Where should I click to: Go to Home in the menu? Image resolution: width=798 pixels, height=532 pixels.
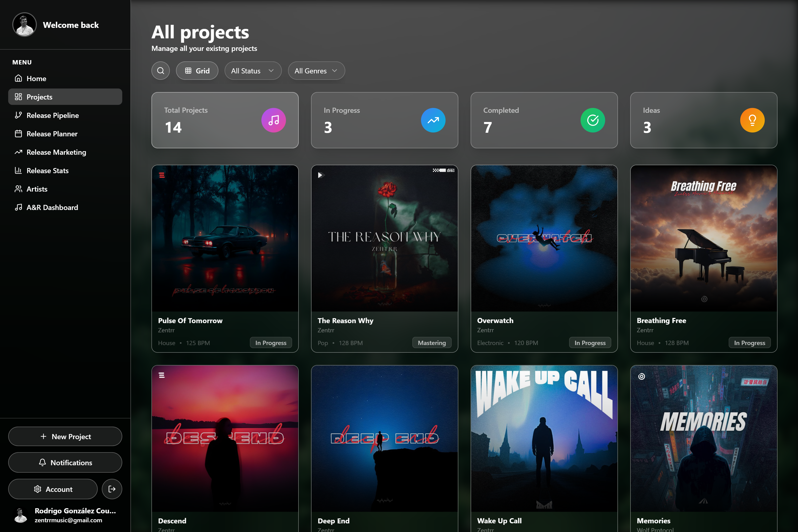[65, 78]
